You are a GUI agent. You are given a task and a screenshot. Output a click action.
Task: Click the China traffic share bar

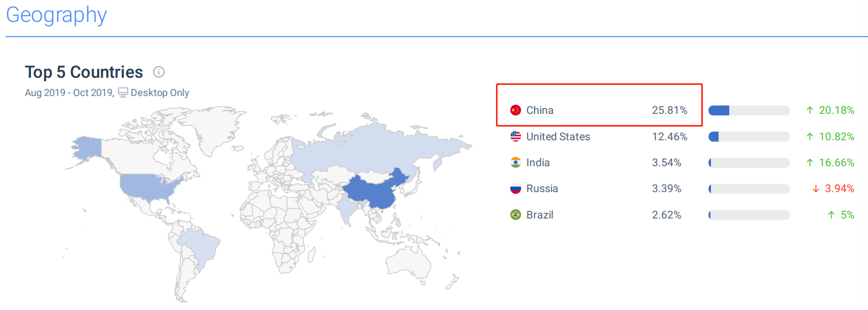749,110
